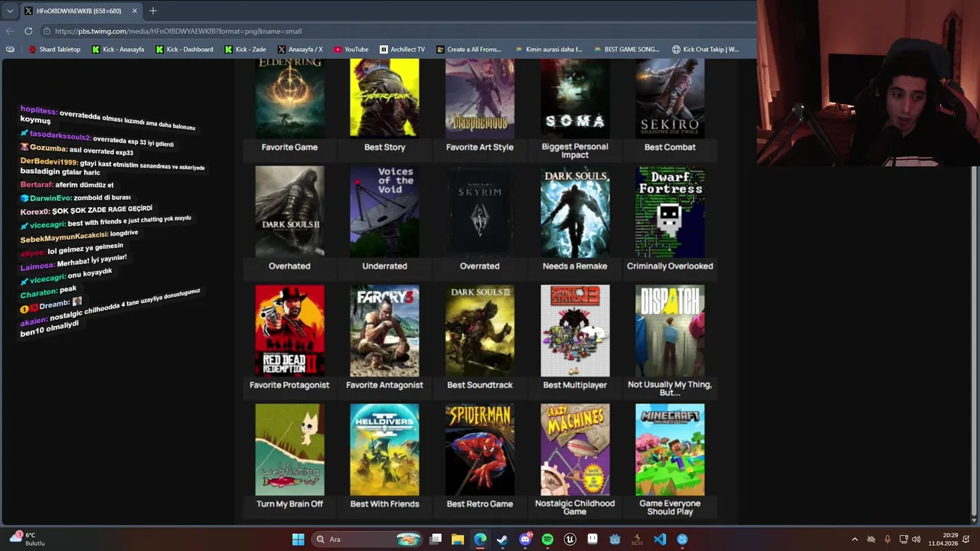
Task: Click the SOMA cover image
Action: pyautogui.click(x=575, y=98)
